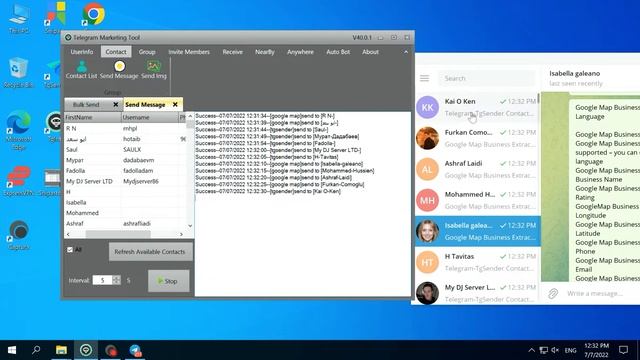Select the Saul contact row

coord(125,149)
